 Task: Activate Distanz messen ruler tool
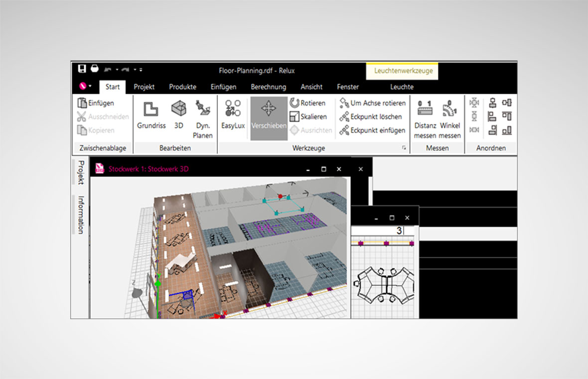pos(425,119)
